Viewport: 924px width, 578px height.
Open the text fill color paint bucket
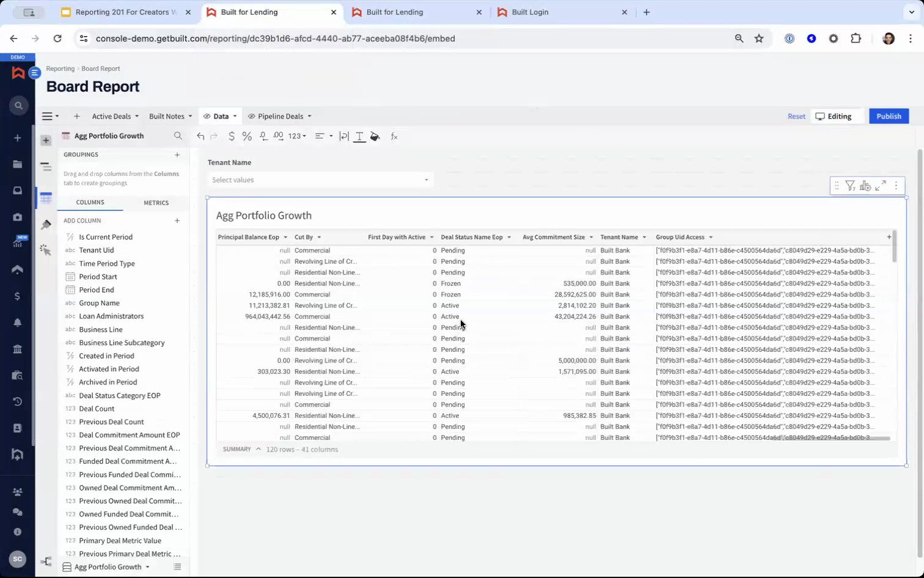375,136
